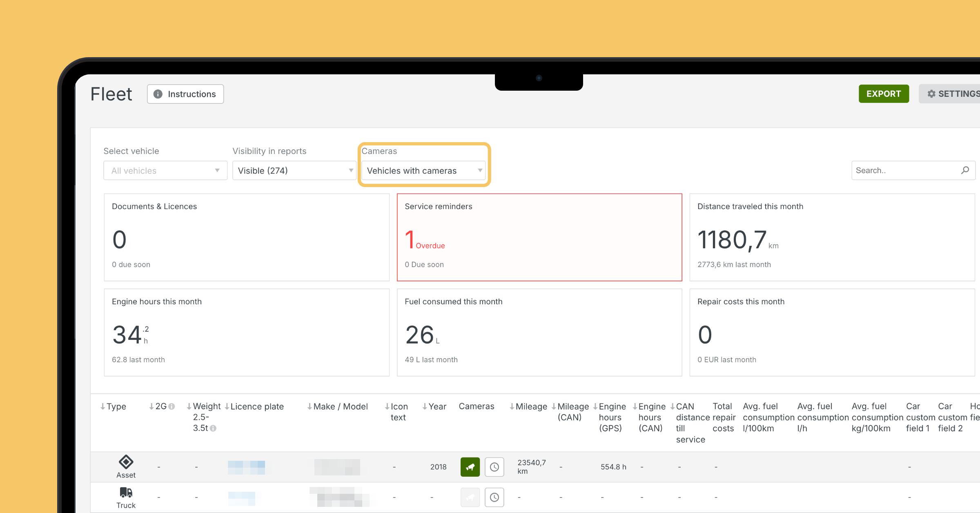Sort by the Licence plate column
Screen dimensions: 980x513
click(x=254, y=406)
